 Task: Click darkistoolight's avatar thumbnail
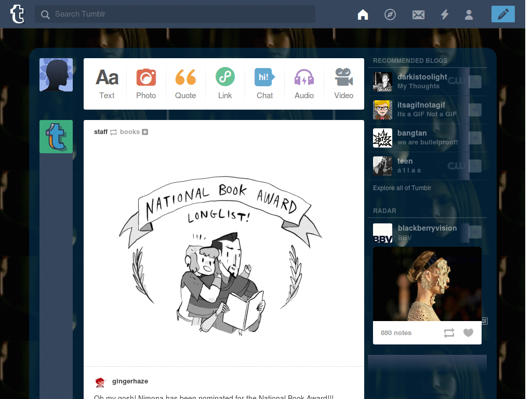(x=382, y=82)
